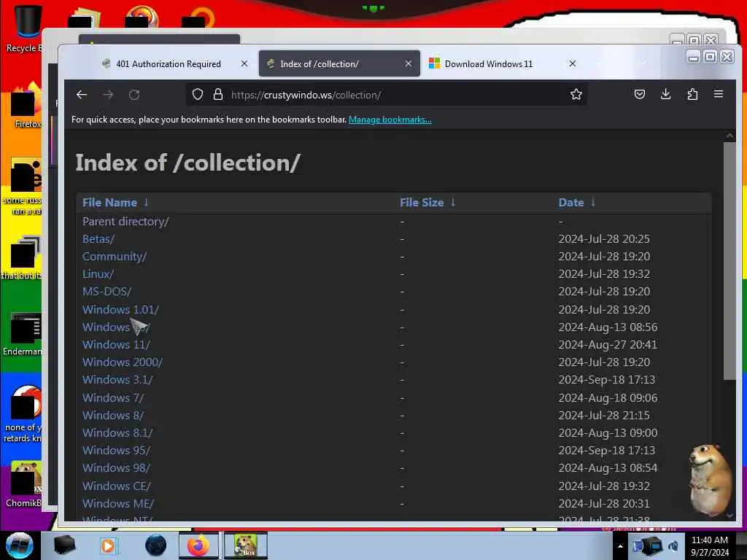Bookmark this page with the star icon

(576, 94)
